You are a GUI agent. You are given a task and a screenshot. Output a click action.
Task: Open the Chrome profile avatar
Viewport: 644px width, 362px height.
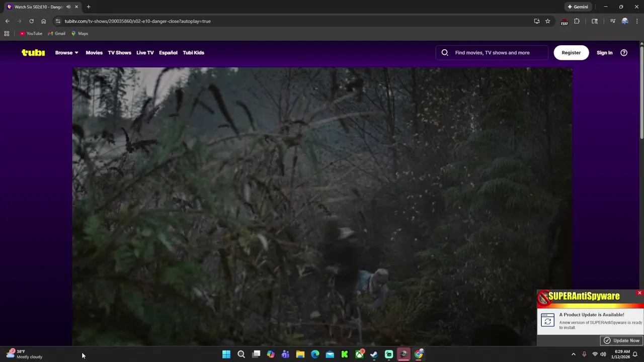[625, 21]
